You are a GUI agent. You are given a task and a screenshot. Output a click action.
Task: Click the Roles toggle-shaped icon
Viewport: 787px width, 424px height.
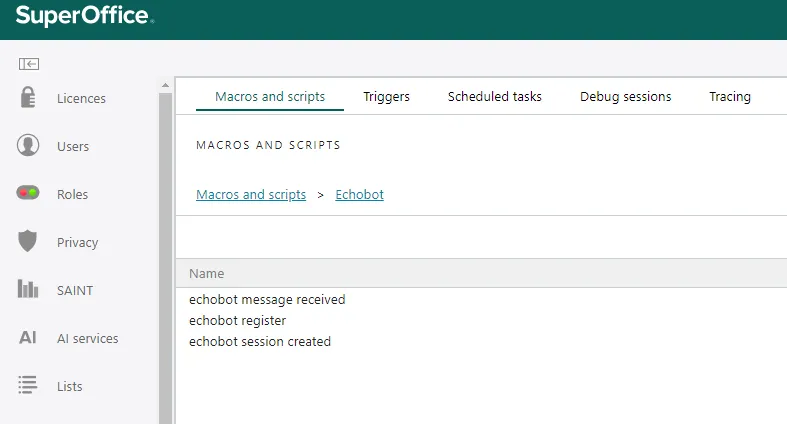coord(28,193)
